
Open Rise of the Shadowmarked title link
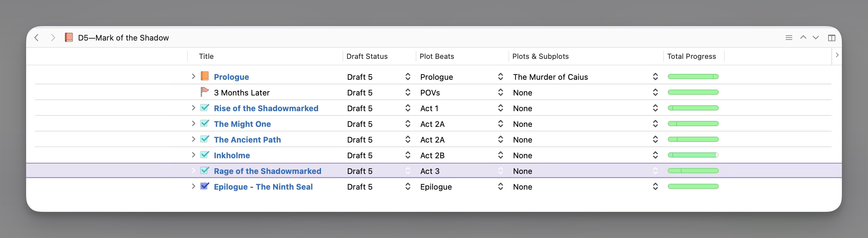click(x=266, y=108)
